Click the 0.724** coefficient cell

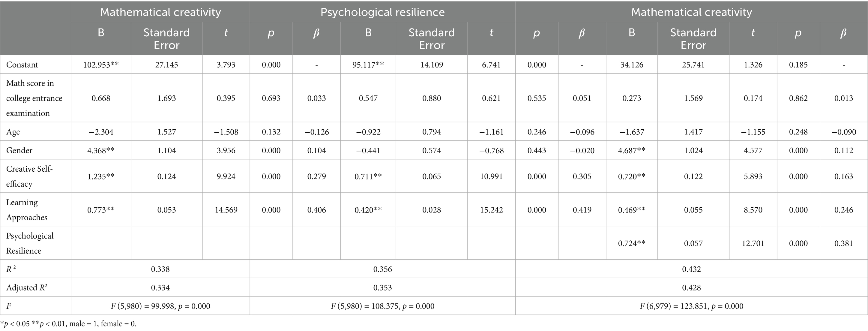point(631,243)
